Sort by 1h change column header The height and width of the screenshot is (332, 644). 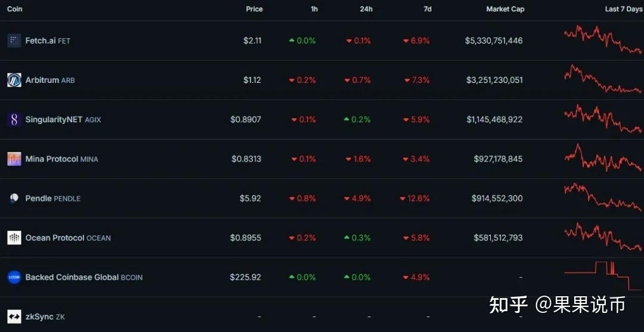pyautogui.click(x=314, y=9)
